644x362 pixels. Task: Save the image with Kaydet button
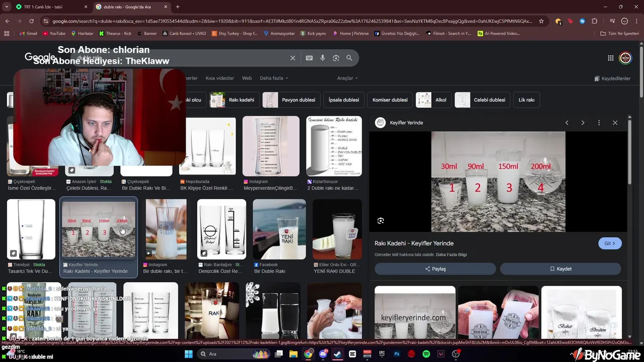coord(560,269)
